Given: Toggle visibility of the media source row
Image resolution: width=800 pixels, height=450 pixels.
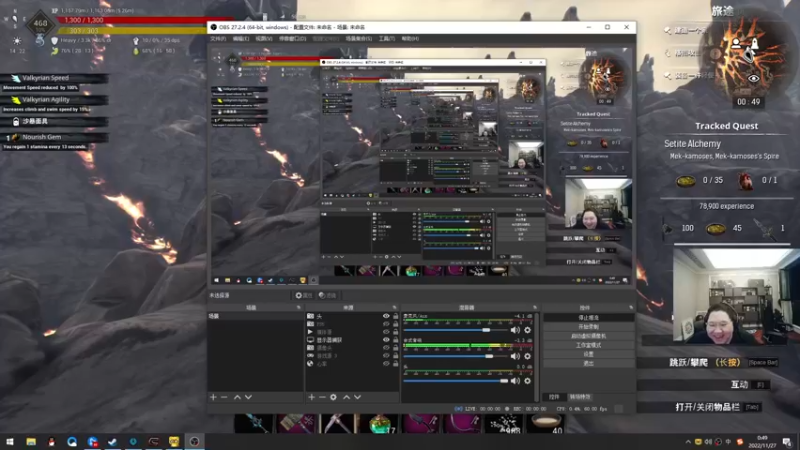Looking at the screenshot, I should pyautogui.click(x=386, y=332).
